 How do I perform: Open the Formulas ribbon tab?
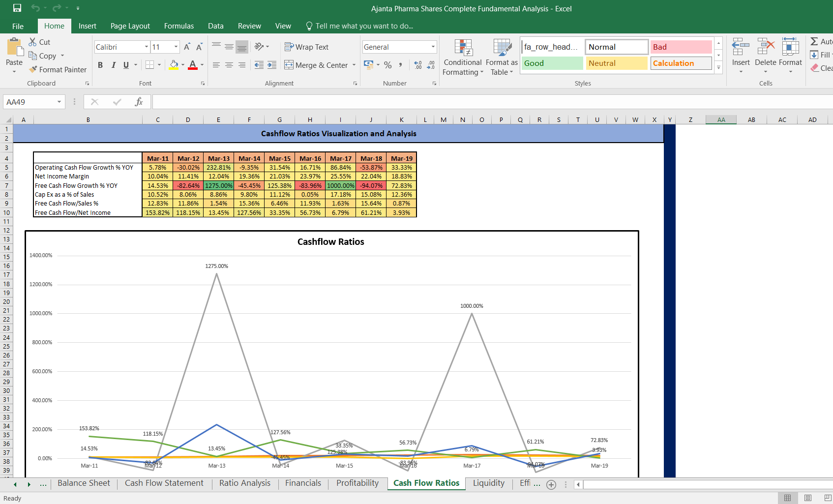click(x=179, y=26)
